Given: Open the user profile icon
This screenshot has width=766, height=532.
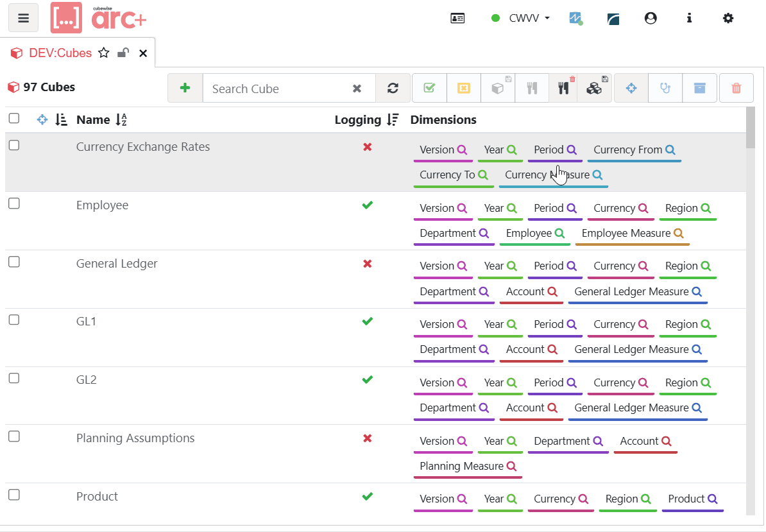Looking at the screenshot, I should click(x=651, y=19).
